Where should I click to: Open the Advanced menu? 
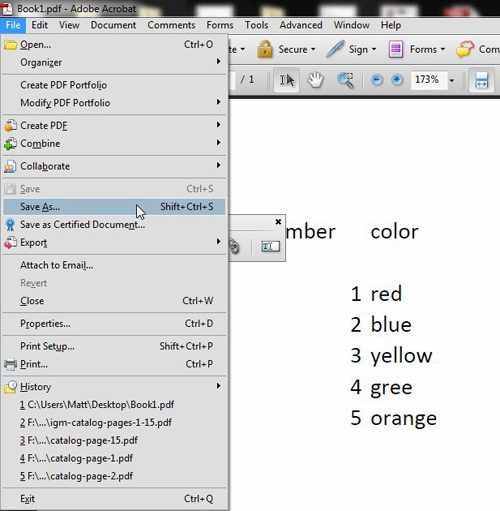pos(301,25)
